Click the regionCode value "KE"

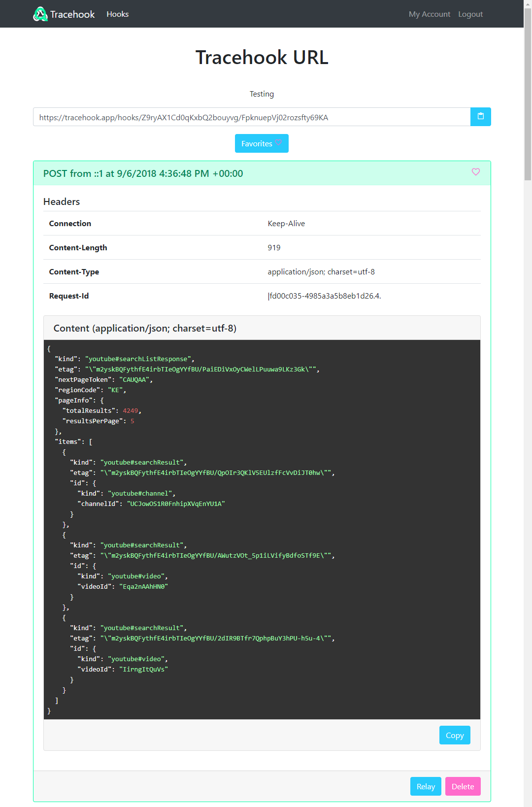[115, 390]
